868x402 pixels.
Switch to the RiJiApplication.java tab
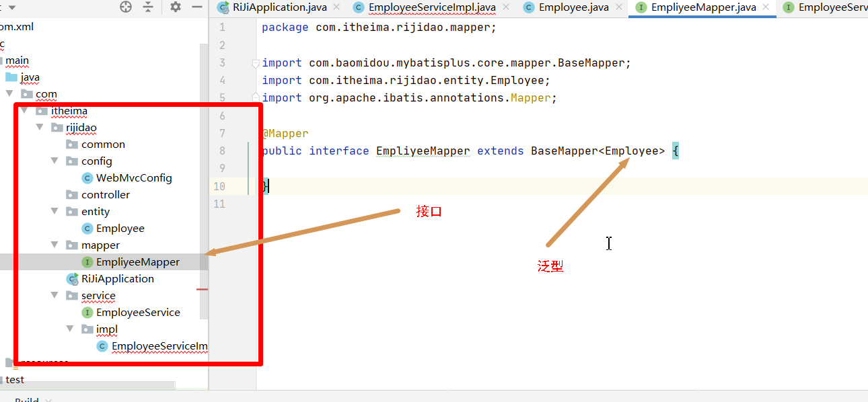[281, 7]
